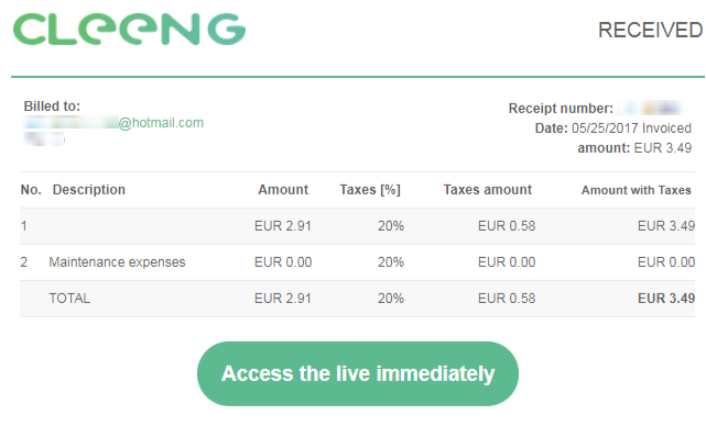Click the Amount with Taxes header

click(636, 190)
